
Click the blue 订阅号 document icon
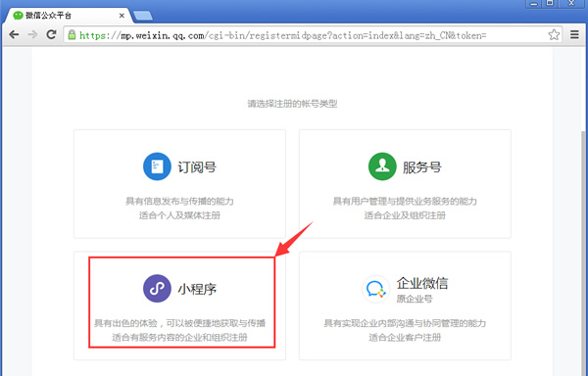point(157,166)
